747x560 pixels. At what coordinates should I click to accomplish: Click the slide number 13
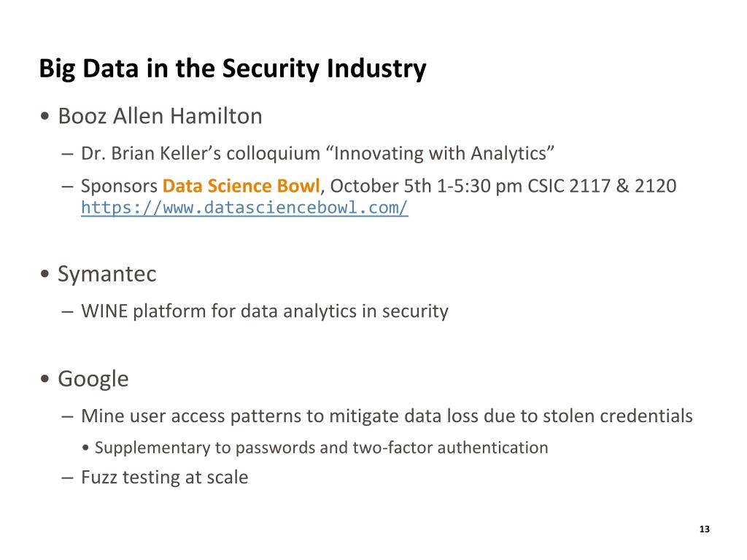[705, 529]
